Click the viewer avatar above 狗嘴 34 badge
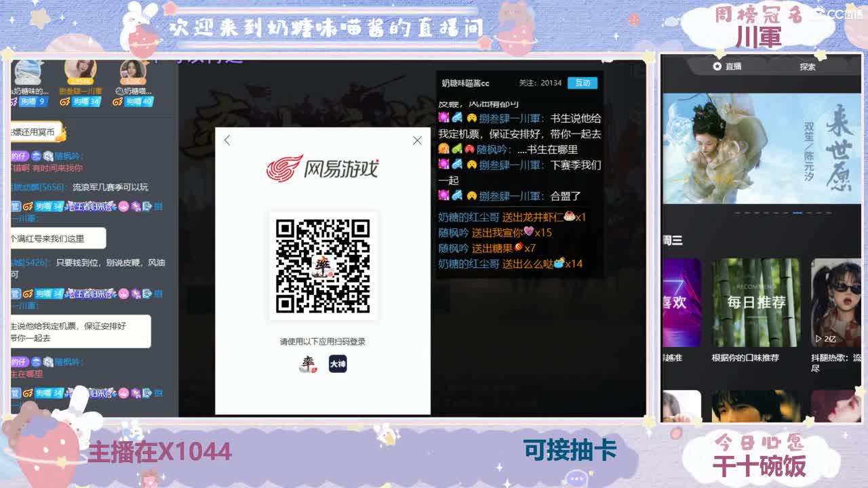868x488 pixels. pos(80,71)
